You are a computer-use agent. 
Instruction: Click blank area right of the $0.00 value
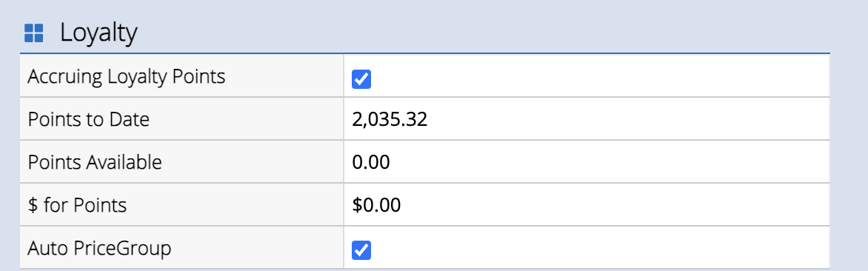[615, 204]
